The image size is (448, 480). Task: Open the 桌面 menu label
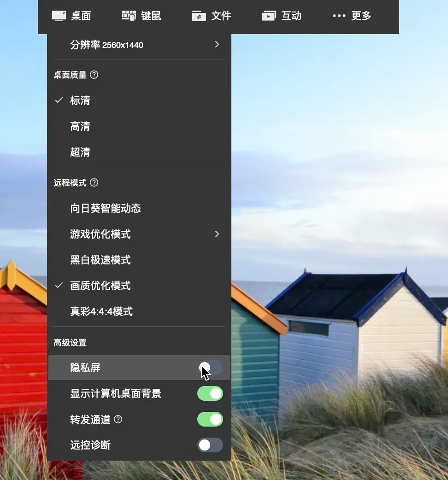(x=81, y=16)
